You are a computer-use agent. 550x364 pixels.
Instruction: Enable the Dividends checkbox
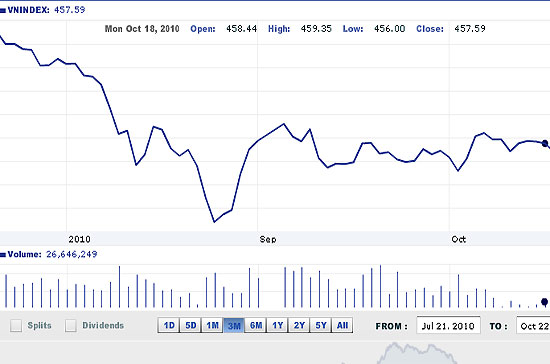click(71, 325)
